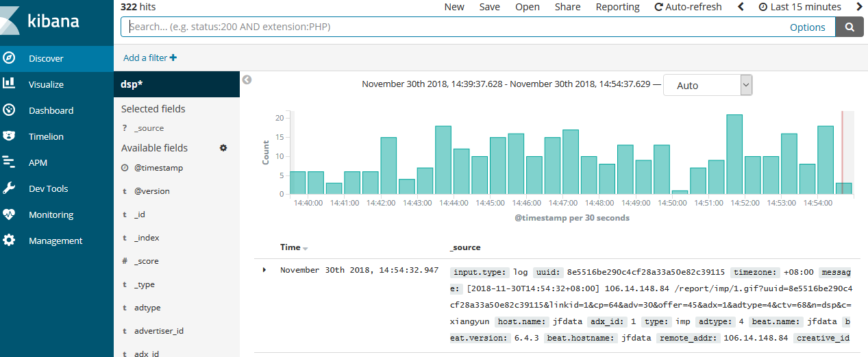Collapse the fields sidebar arrow
The height and width of the screenshot is (357, 868).
[x=247, y=79]
